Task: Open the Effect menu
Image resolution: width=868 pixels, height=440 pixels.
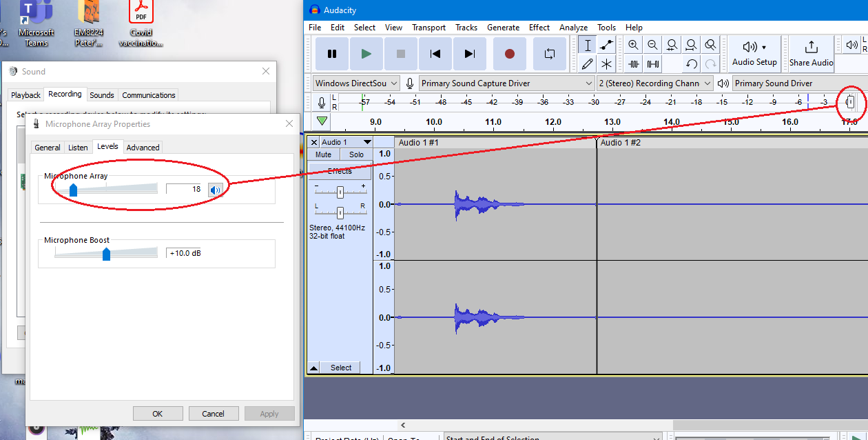Action: click(539, 27)
